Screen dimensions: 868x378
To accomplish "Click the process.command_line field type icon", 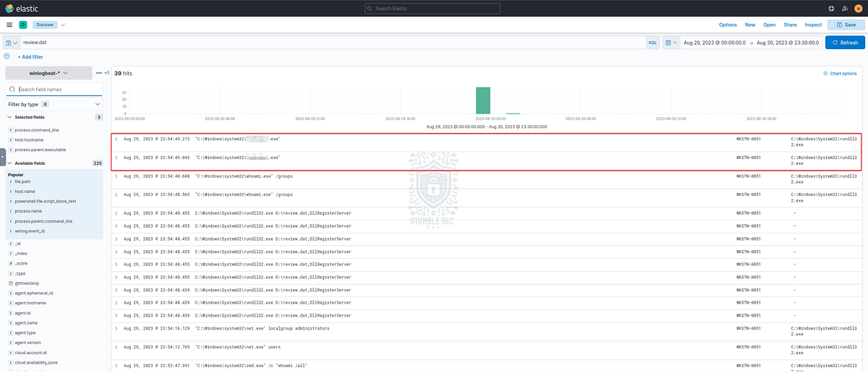I will (10, 129).
